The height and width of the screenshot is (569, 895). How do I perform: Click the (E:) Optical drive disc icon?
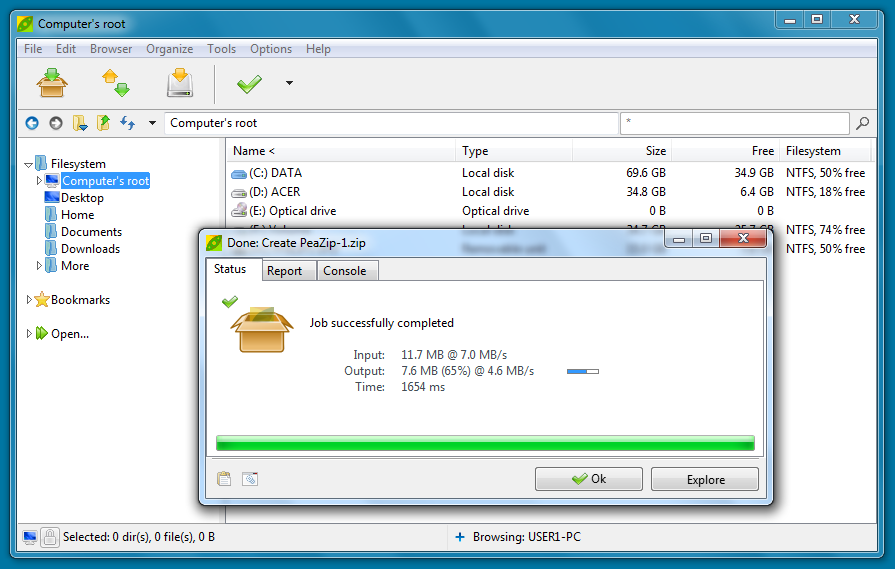[x=239, y=211]
